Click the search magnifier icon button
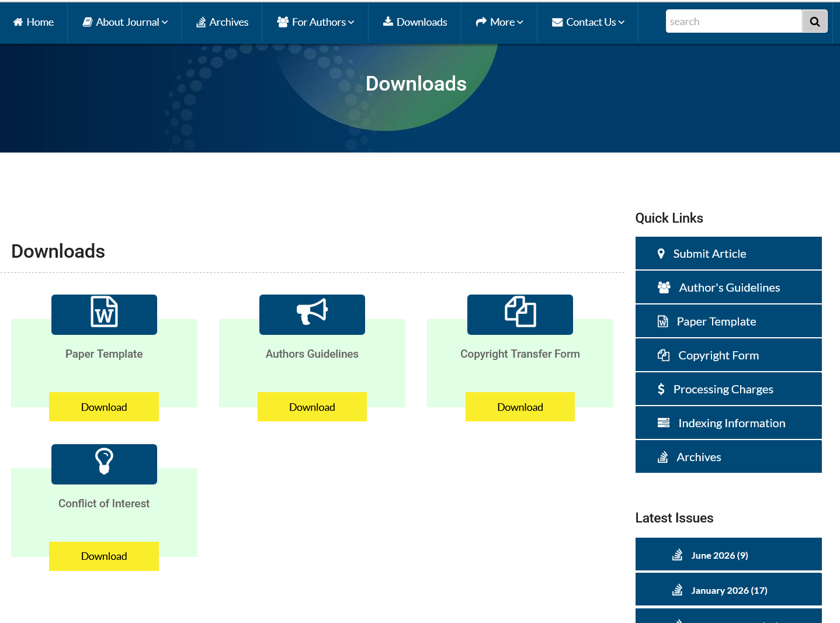 click(x=814, y=22)
